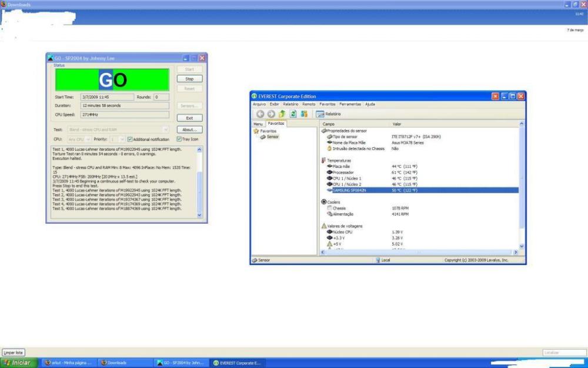
Task: Open the Test type dropdown
Action: click(x=118, y=129)
